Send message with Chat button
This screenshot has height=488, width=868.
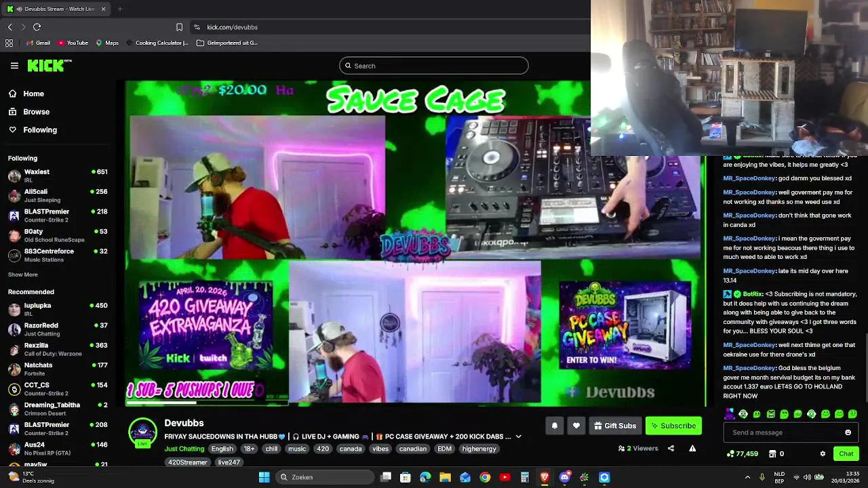(x=846, y=453)
